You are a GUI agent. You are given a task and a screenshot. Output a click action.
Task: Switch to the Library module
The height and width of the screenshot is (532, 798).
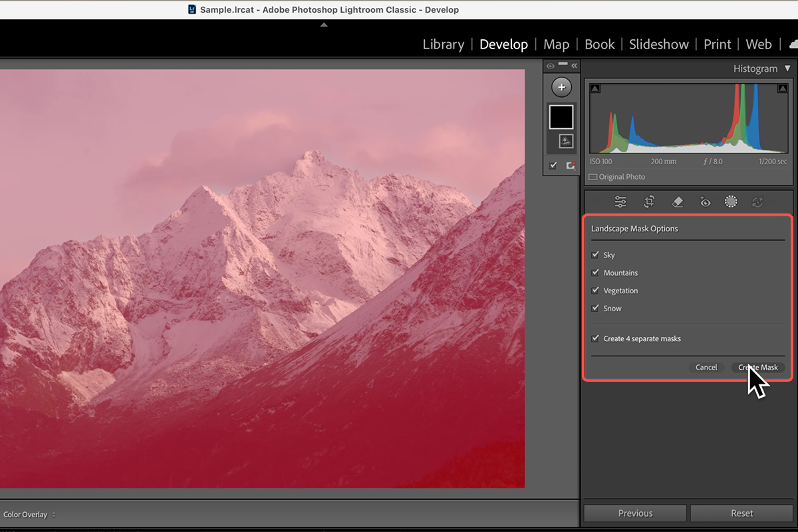tap(443, 45)
